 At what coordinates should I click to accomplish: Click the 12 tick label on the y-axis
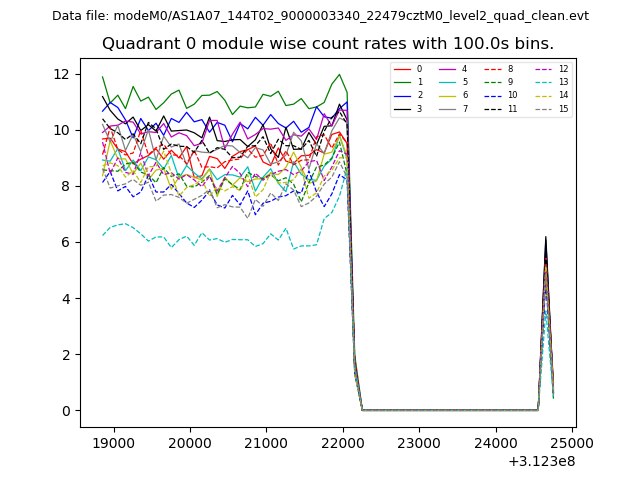click(x=60, y=74)
